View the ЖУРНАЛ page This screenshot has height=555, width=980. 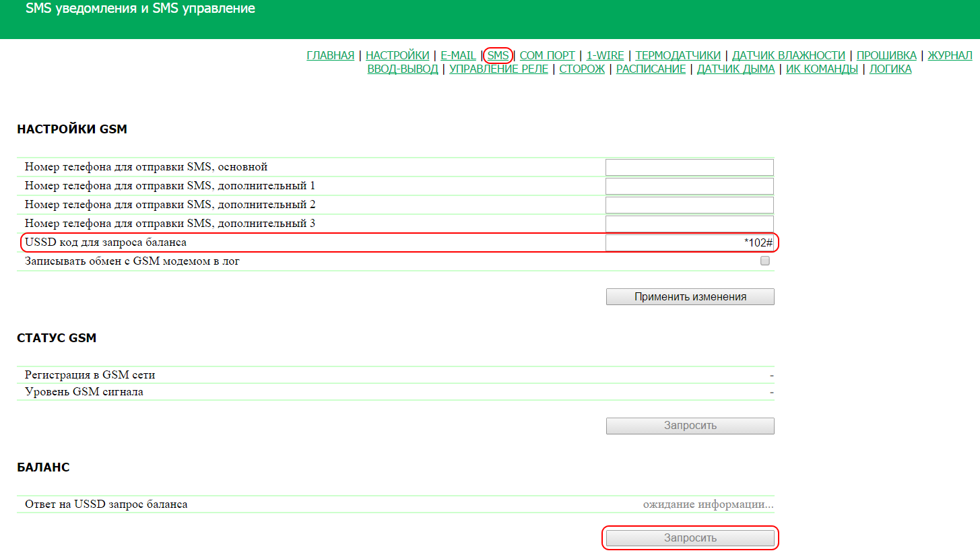coord(950,55)
